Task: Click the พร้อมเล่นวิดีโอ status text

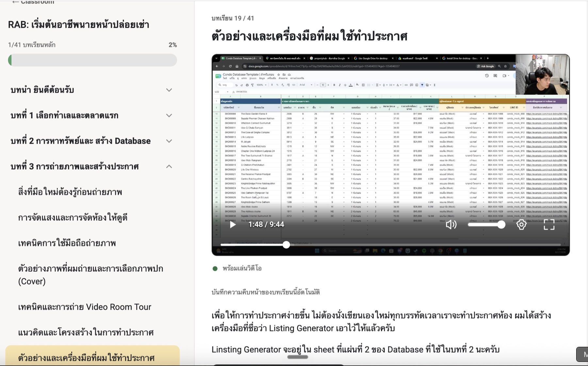Action: click(242, 269)
